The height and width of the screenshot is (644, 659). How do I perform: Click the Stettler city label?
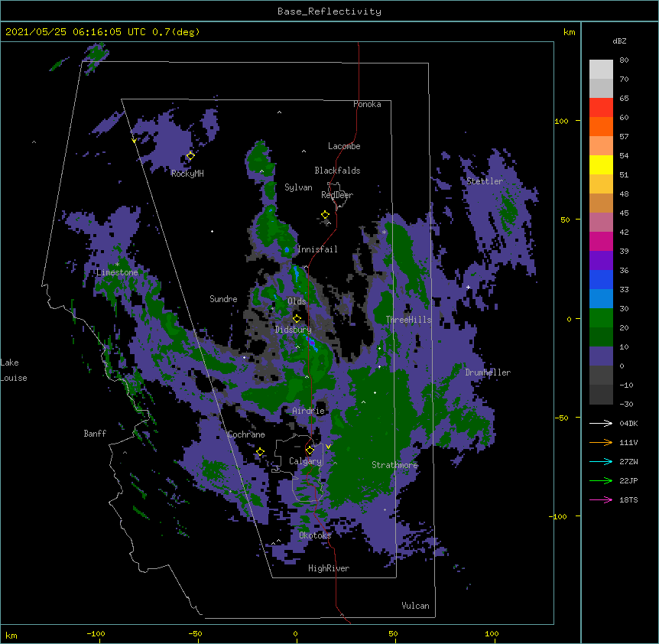coord(485,181)
